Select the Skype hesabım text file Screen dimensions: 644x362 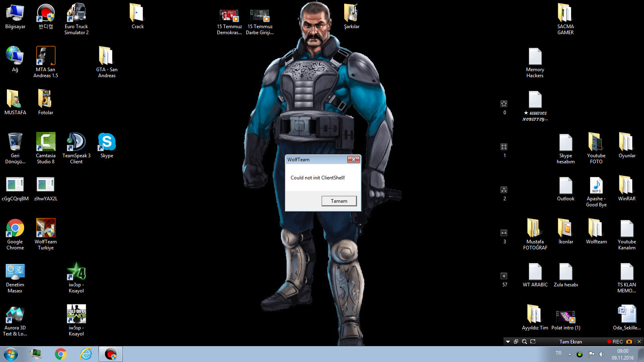tap(566, 148)
